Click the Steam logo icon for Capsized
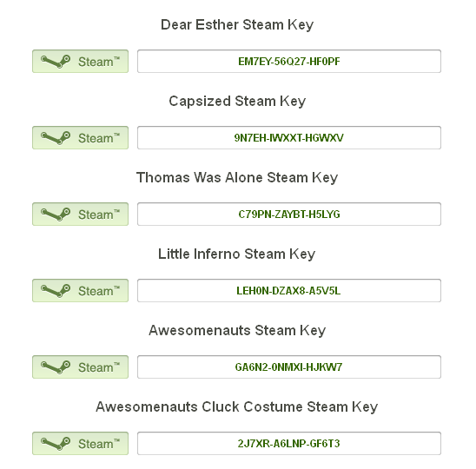The width and height of the screenshot is (476, 469). [56, 138]
